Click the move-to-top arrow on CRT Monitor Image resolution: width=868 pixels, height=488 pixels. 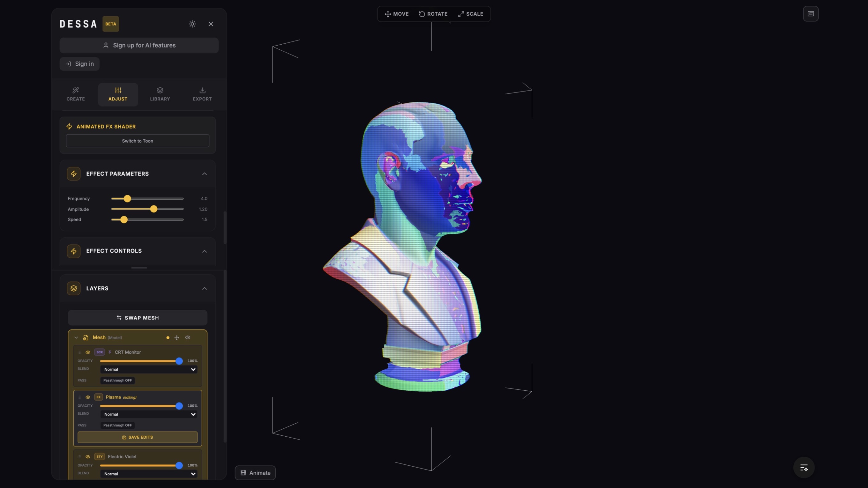tap(110, 352)
